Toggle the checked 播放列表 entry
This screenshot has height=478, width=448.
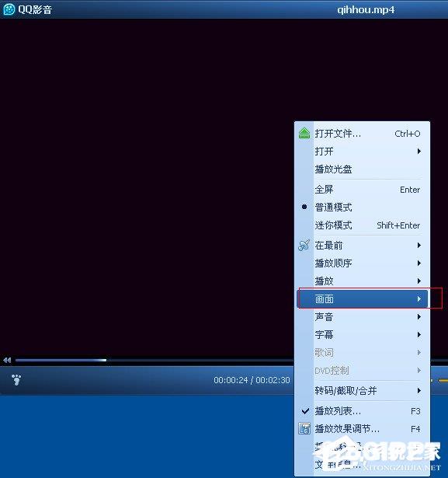pyautogui.click(x=362, y=411)
